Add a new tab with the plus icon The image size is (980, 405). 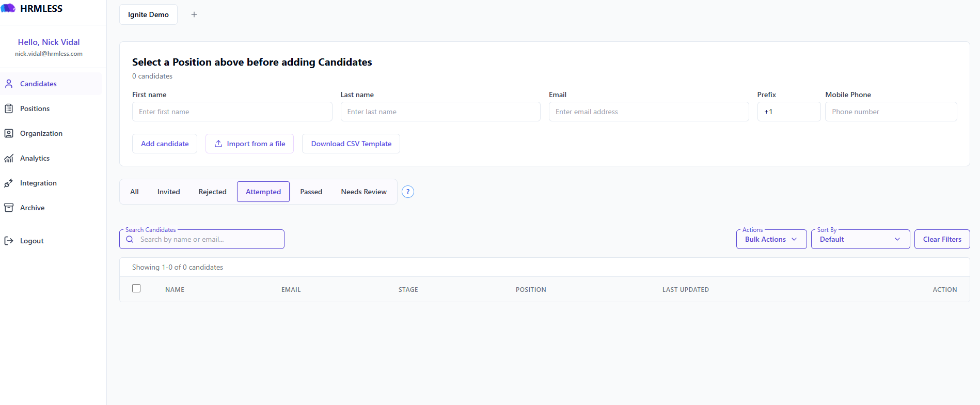point(194,14)
